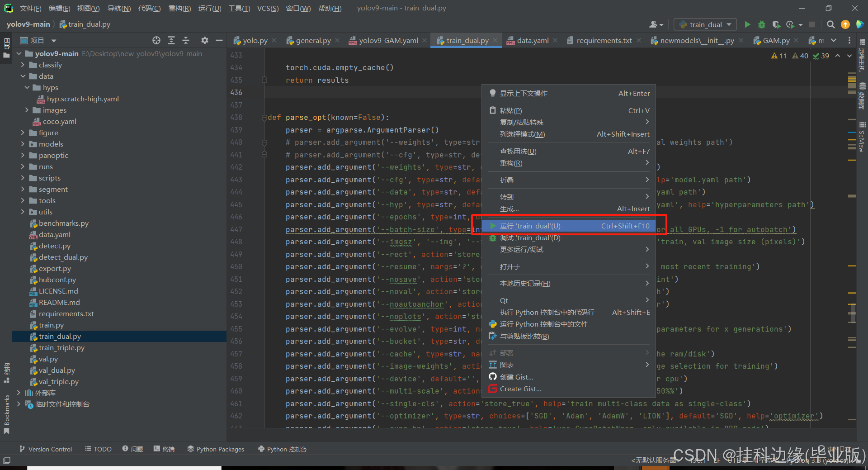Jump to next highlighted problem arrow
This screenshot has width=868, height=470.
(849, 56)
